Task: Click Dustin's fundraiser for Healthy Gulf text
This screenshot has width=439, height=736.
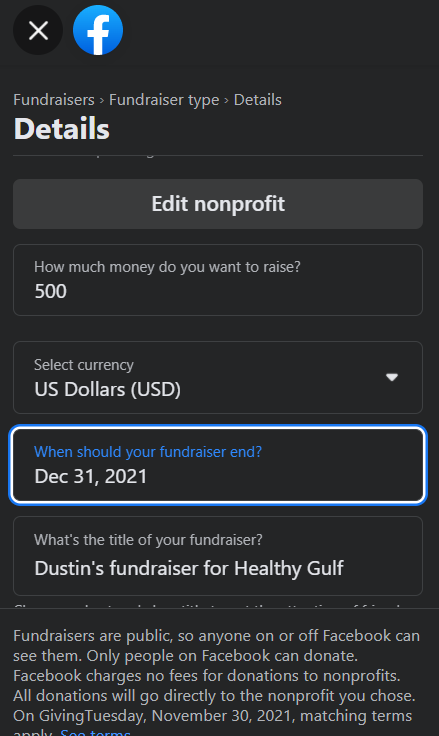Action: click(189, 568)
